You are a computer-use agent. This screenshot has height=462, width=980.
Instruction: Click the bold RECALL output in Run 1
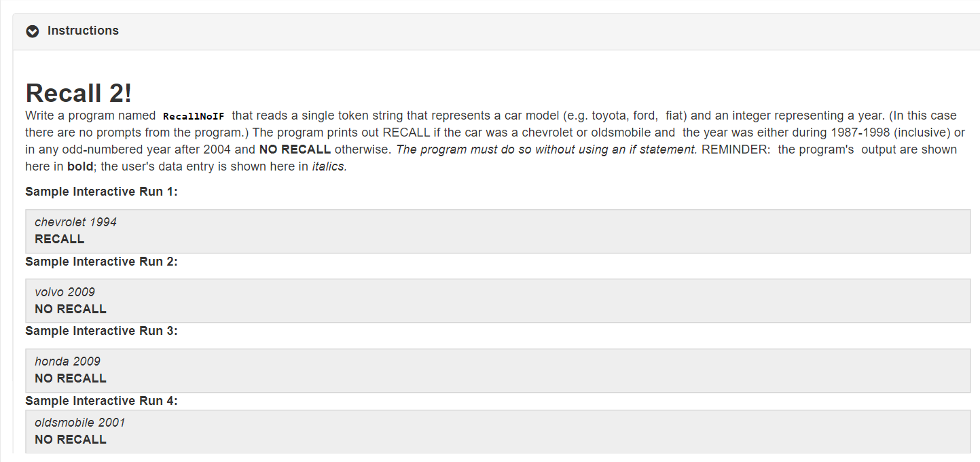coord(59,239)
